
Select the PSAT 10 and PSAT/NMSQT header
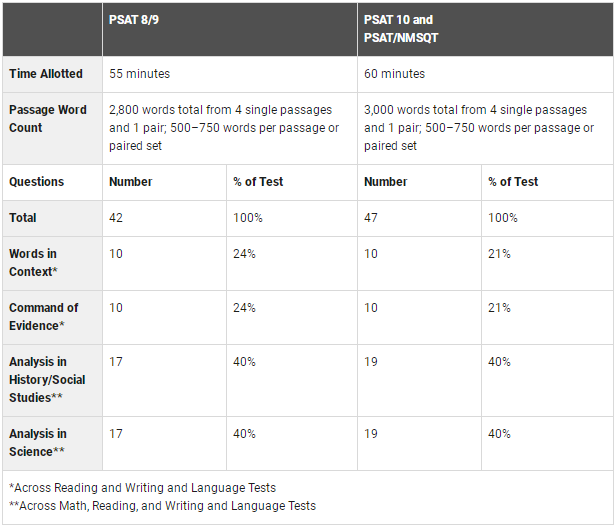tap(401, 29)
